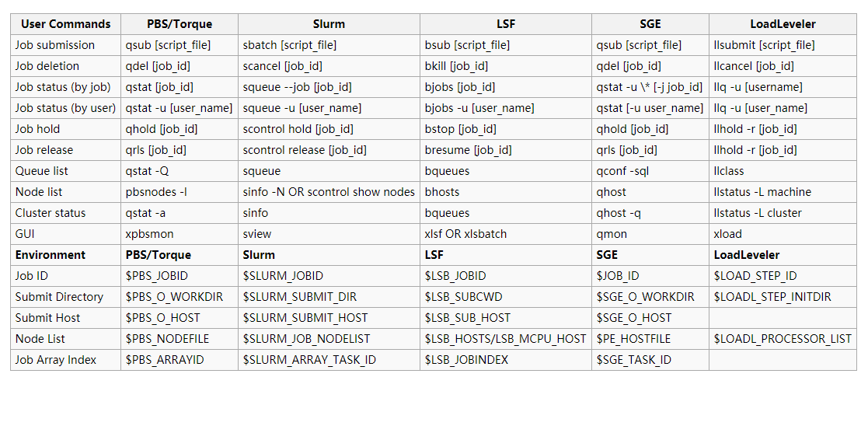The height and width of the screenshot is (440, 868).
Task: Click the 'llstatus -L cluster' cell
Action: [x=757, y=213]
